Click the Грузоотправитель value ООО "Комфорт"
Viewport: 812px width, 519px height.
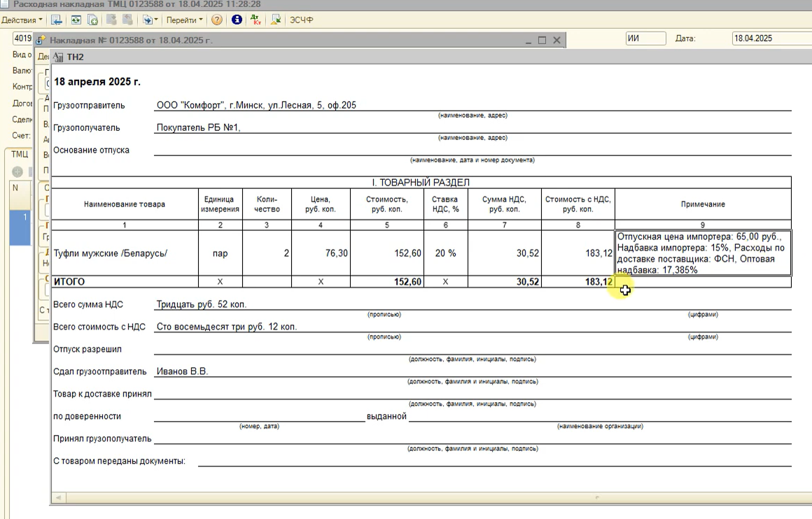pyautogui.click(x=256, y=105)
